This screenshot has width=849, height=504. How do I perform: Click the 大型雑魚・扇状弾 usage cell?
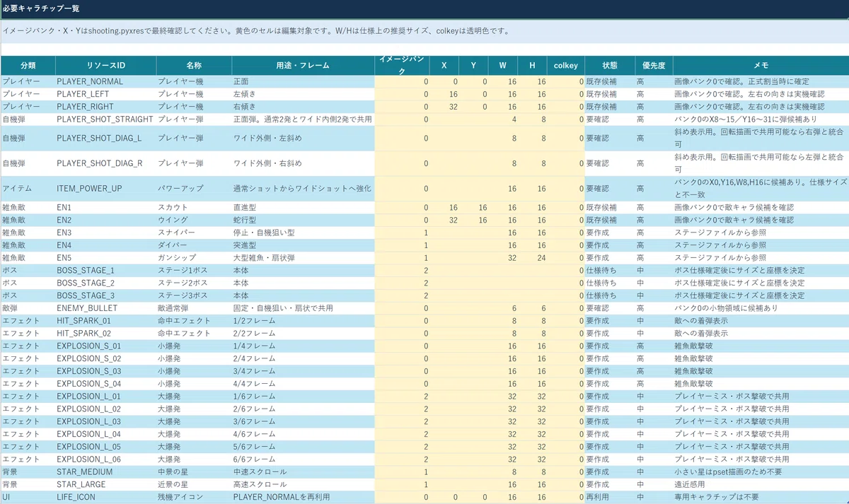[x=303, y=258]
